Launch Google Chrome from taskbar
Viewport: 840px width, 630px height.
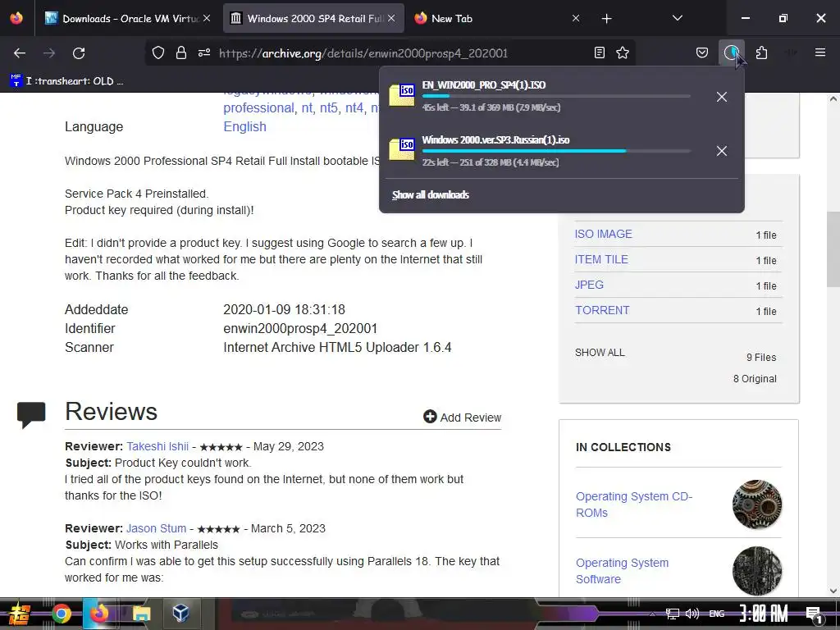point(61,614)
